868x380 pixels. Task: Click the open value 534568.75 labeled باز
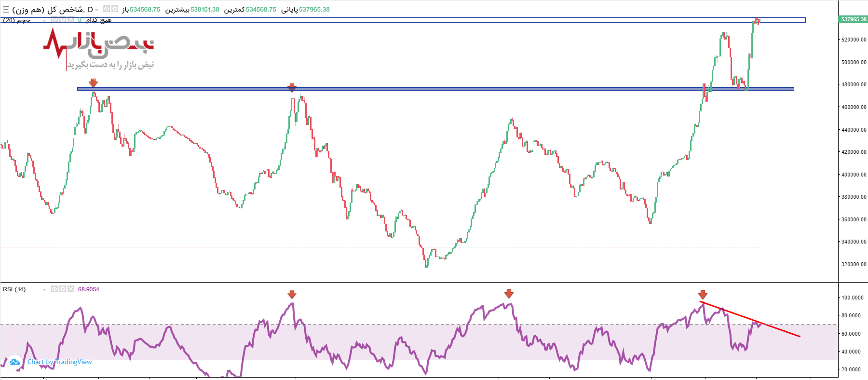(x=145, y=10)
